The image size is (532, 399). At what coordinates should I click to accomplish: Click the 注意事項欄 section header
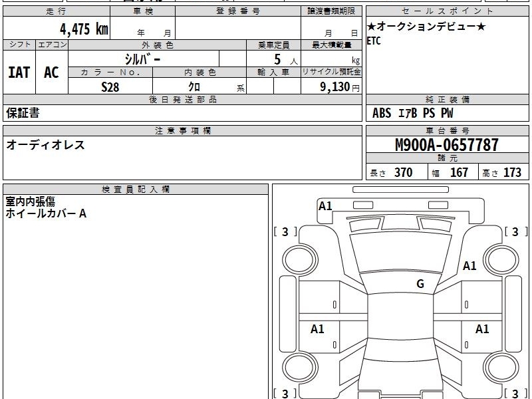coord(182,131)
